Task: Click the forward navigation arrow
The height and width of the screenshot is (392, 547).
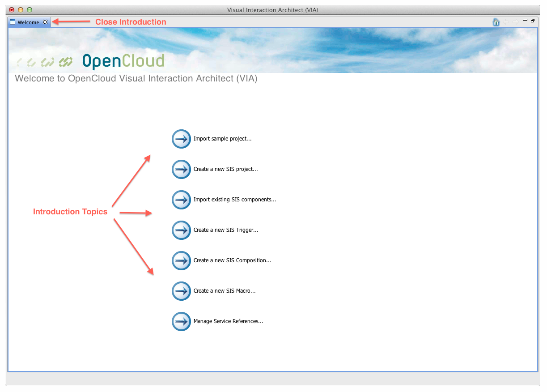Action: 515,22
